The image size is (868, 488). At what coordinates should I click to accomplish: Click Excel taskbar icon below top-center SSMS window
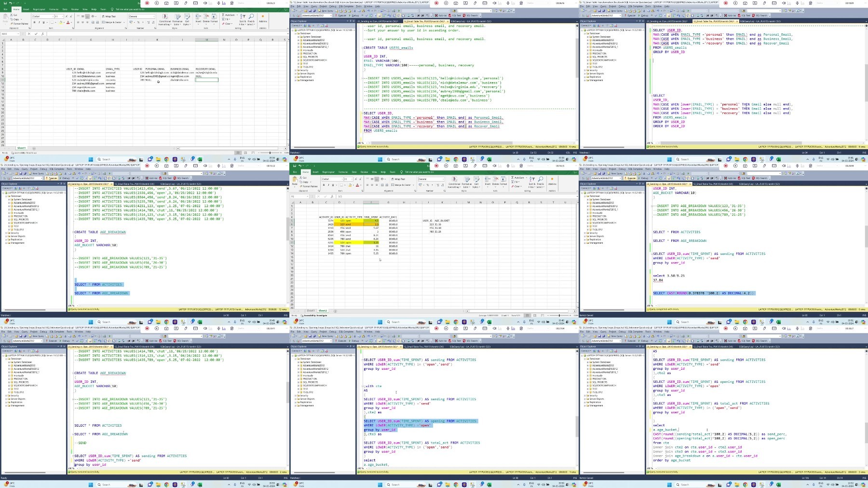click(x=489, y=159)
